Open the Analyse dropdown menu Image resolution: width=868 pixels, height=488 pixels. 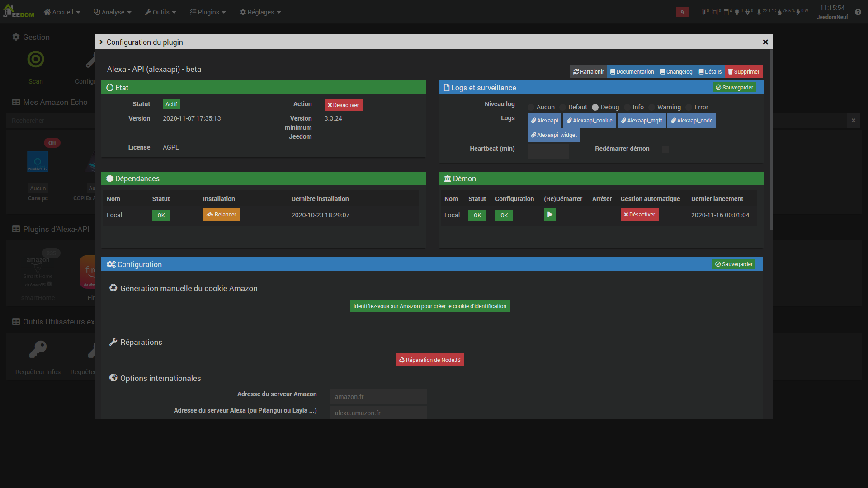click(x=112, y=12)
